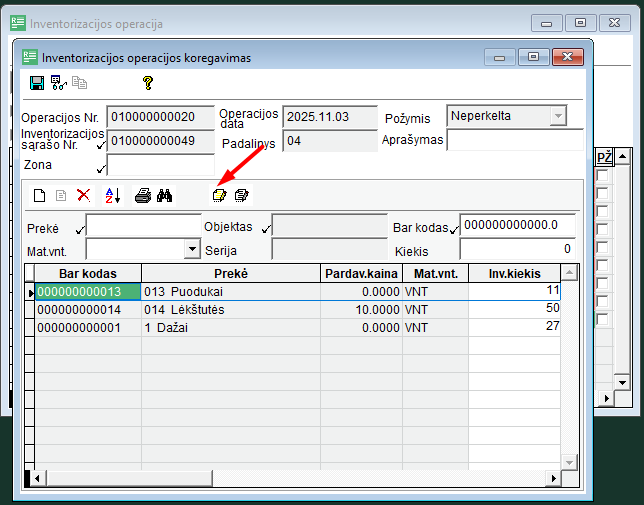This screenshot has width=644, height=505.
Task: Toggle the second PŽ column checkbox
Action: [602, 194]
